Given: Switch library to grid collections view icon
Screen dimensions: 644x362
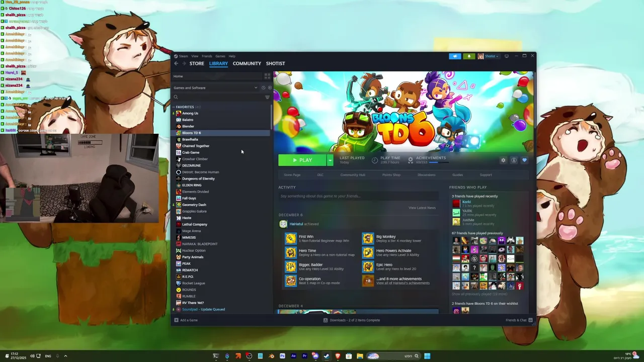Looking at the screenshot, I should 267,76.
